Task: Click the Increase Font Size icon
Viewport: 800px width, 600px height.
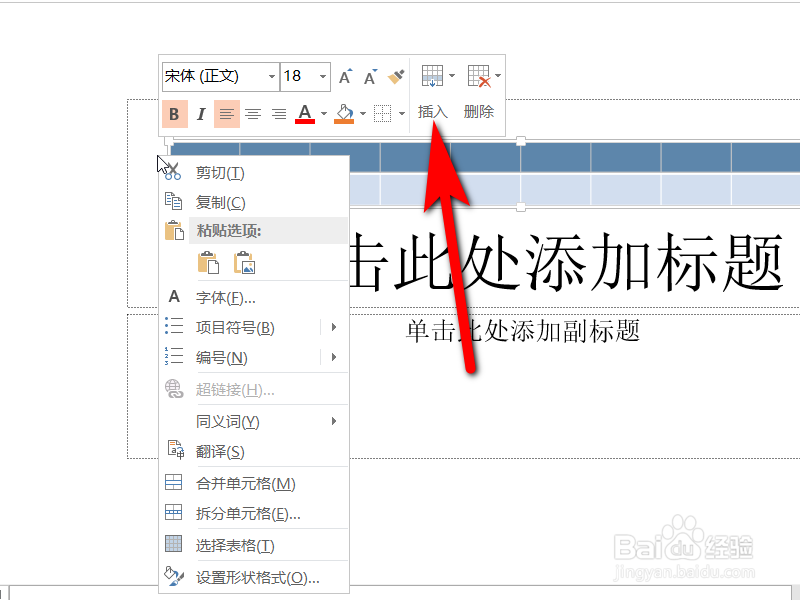Action: pos(344,75)
